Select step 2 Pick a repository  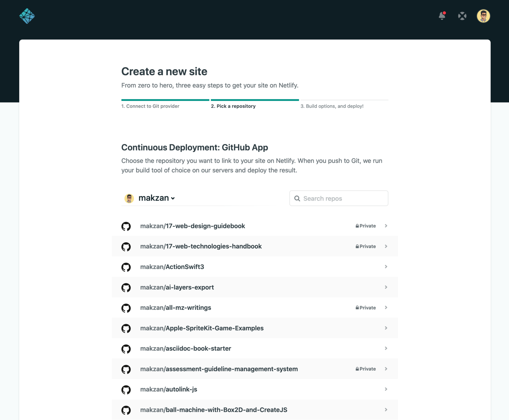pyautogui.click(x=233, y=106)
